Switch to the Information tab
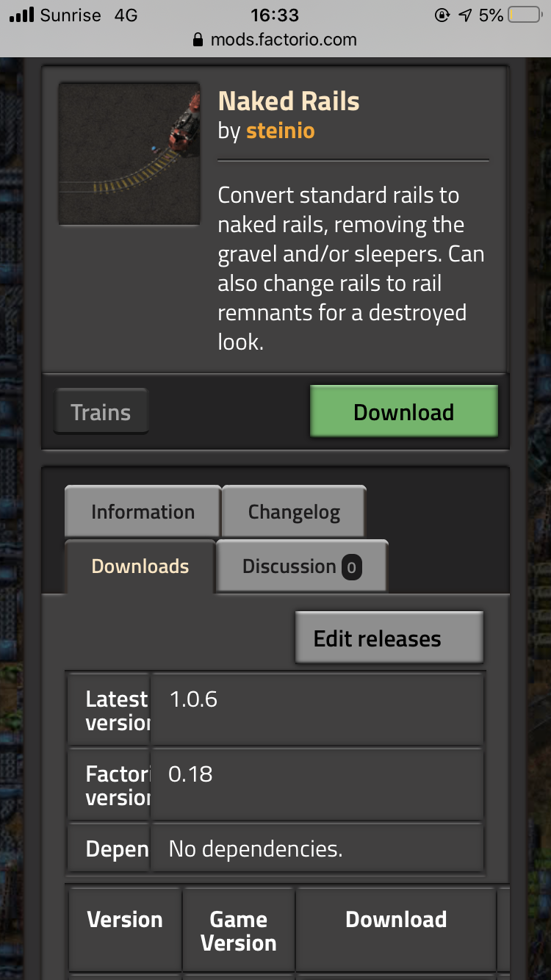The image size is (551, 980). (x=143, y=512)
